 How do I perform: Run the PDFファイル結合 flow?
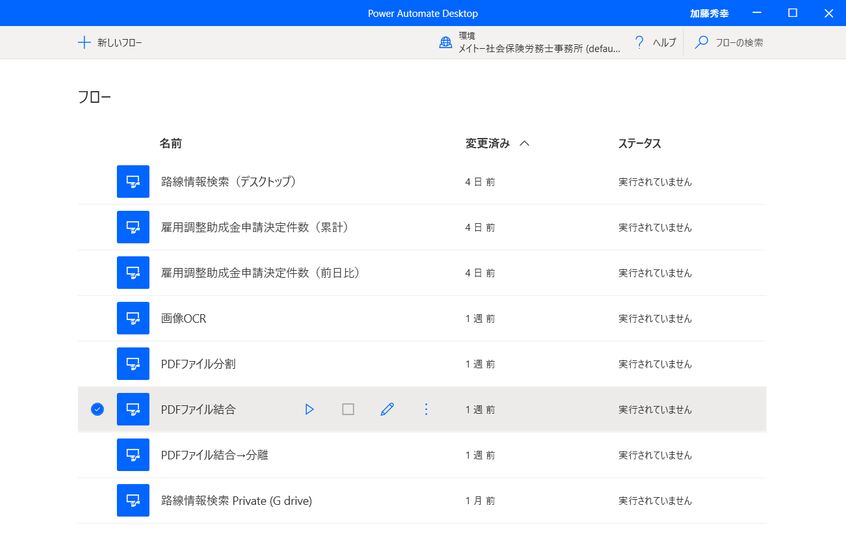[309, 409]
